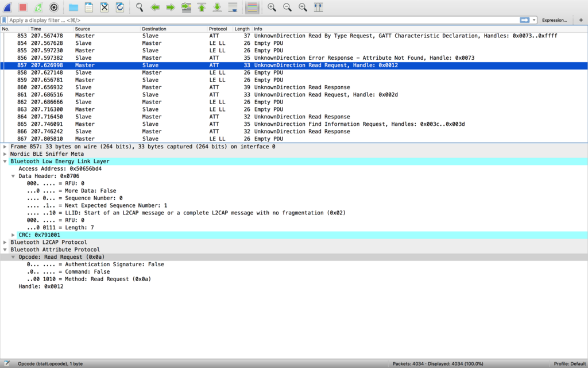
Task: Open recent display filters dropdown
Action: pos(534,20)
